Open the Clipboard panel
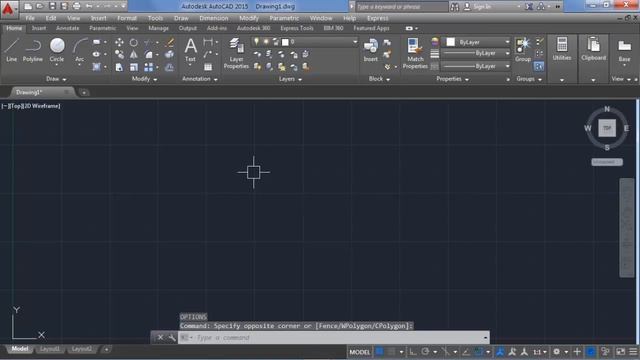This screenshot has width=640, height=360. tap(593, 49)
